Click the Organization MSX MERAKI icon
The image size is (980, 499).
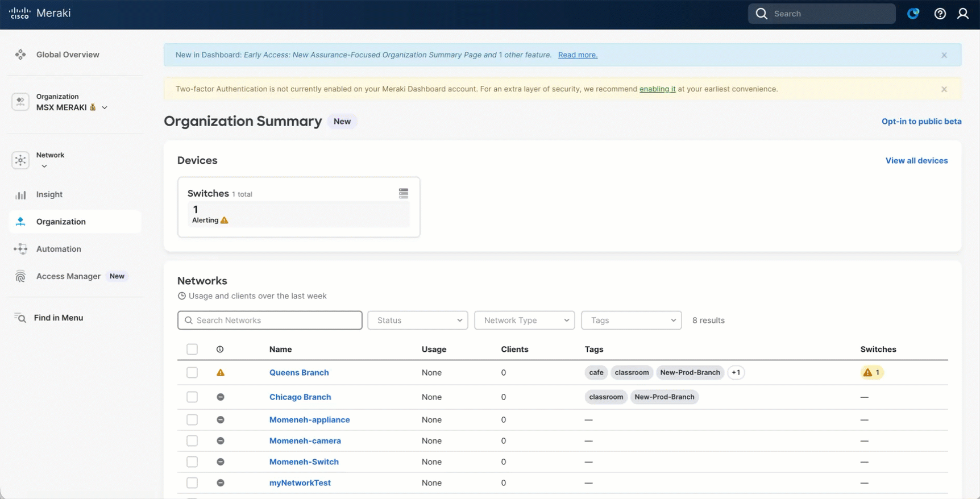pyautogui.click(x=20, y=102)
